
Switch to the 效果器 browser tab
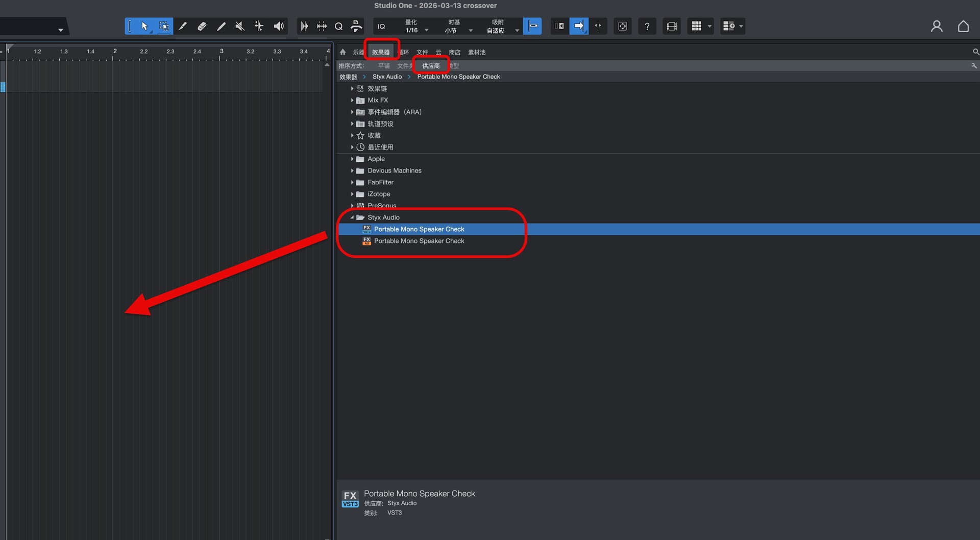pyautogui.click(x=381, y=52)
